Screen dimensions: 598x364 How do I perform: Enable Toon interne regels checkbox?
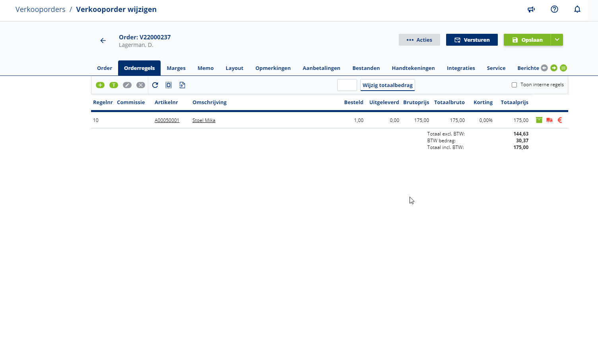[x=514, y=85]
